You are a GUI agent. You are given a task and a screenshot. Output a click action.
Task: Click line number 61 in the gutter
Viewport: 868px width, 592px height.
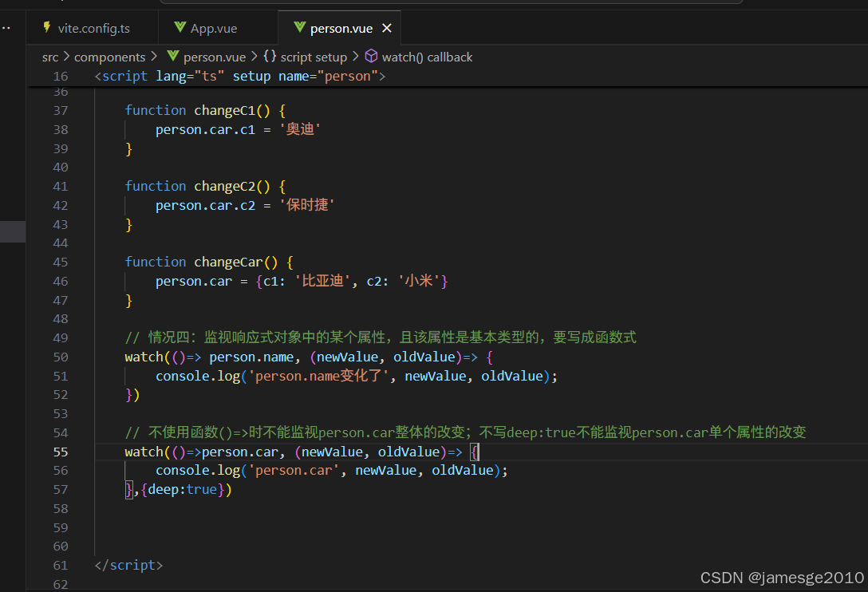(x=61, y=566)
